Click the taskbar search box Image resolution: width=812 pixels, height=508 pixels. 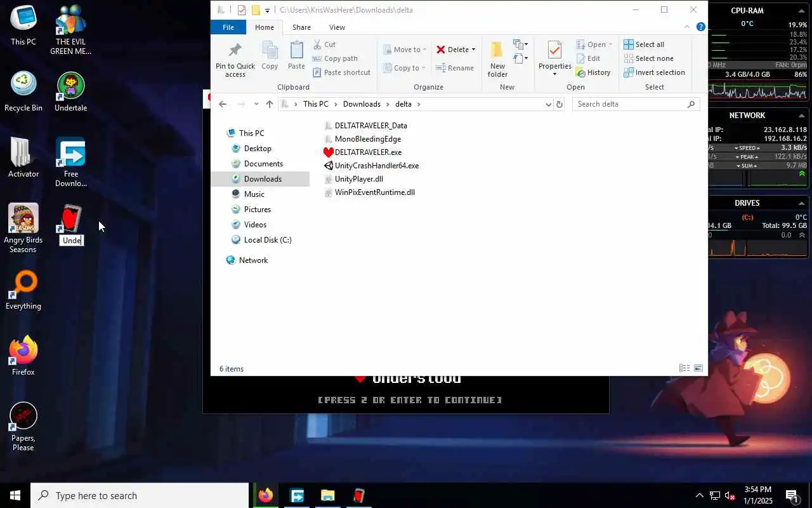tap(140, 495)
